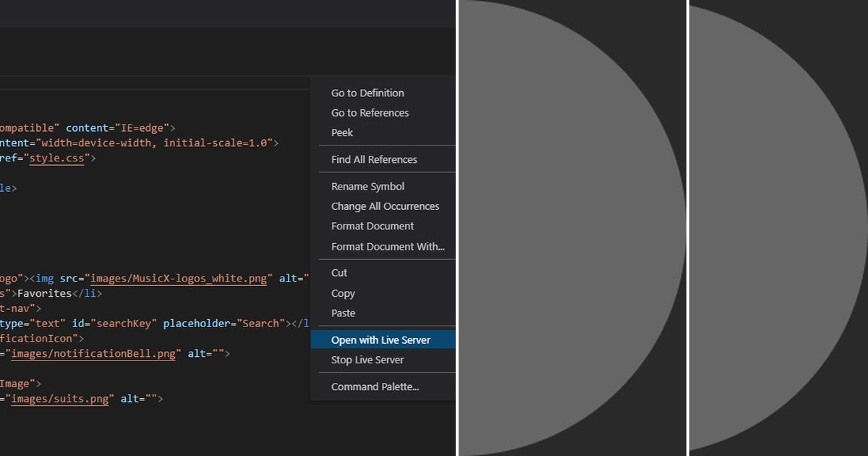
Task: Select Go to References
Action: 370,113
